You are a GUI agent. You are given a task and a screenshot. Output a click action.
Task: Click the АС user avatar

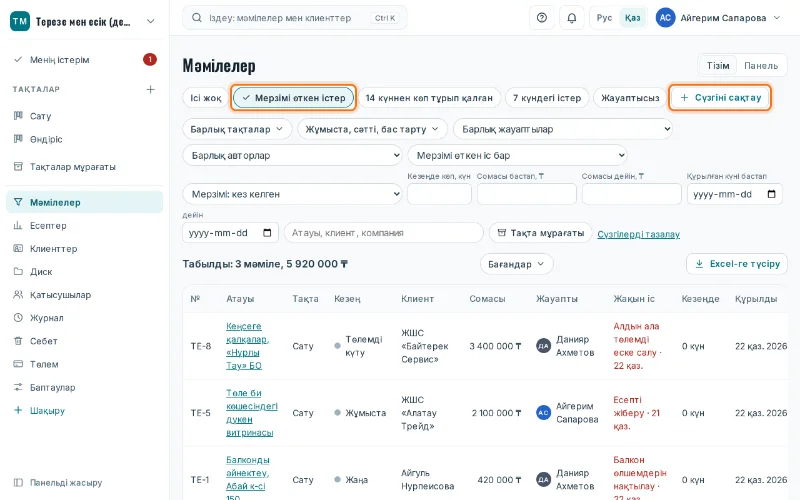coord(665,18)
